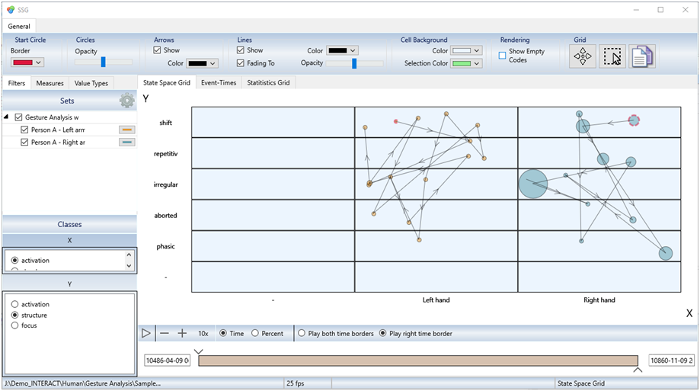Click the large circle in irregular row
700x391 pixels.
[533, 183]
